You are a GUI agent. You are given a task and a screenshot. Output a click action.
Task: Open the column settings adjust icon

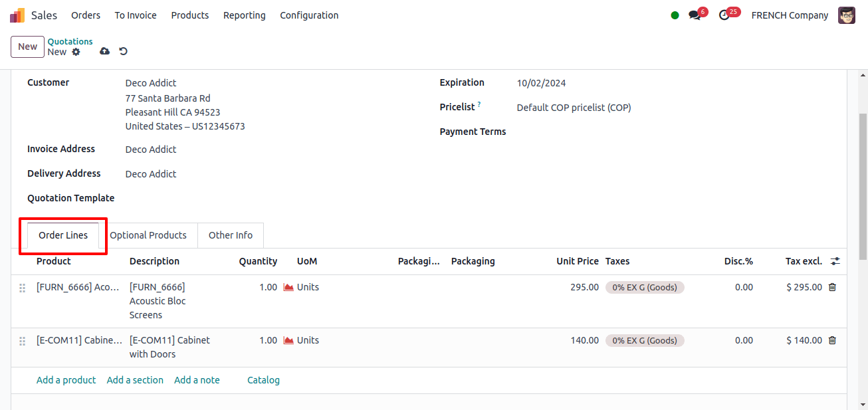(835, 261)
